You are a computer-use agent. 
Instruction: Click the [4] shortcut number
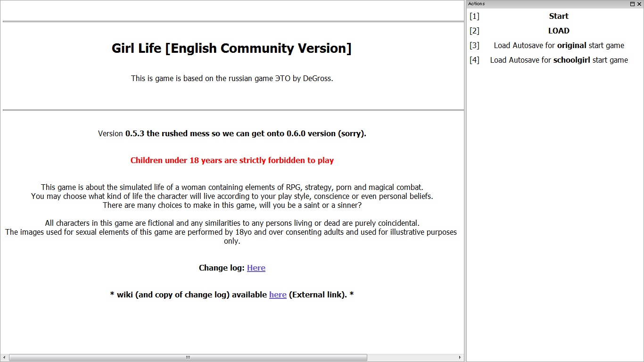(x=474, y=60)
